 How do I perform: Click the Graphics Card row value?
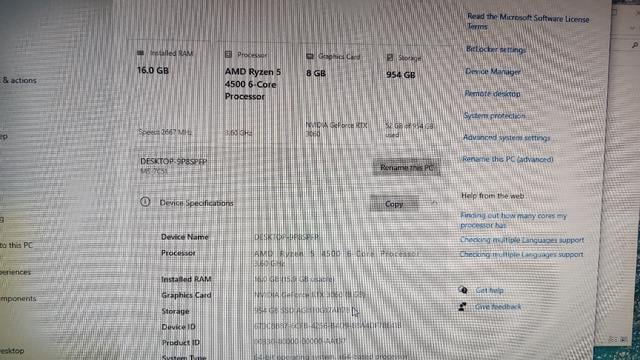[310, 295]
